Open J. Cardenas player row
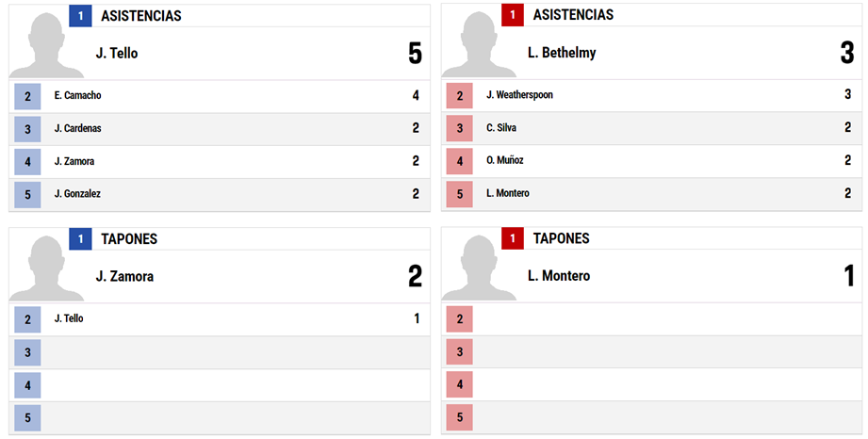868x439 pixels. coord(220,129)
